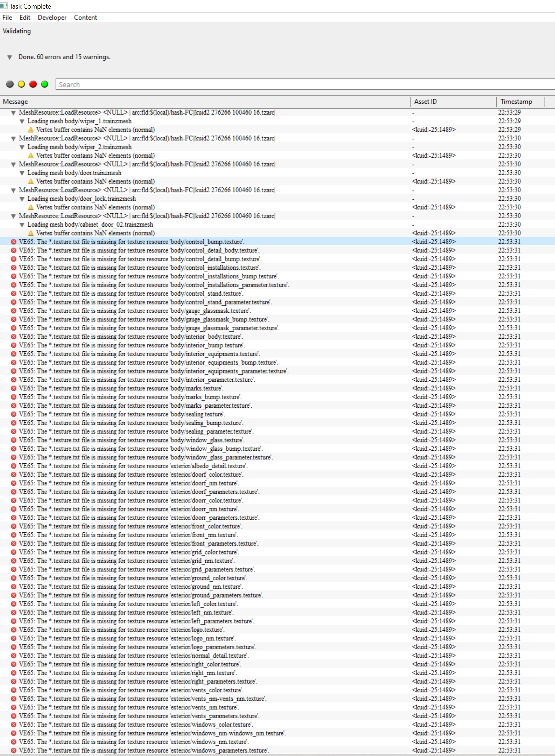Viewport: 555px width, 756px height.
Task: Toggle the yellow warnings filter circle
Action: point(22,84)
